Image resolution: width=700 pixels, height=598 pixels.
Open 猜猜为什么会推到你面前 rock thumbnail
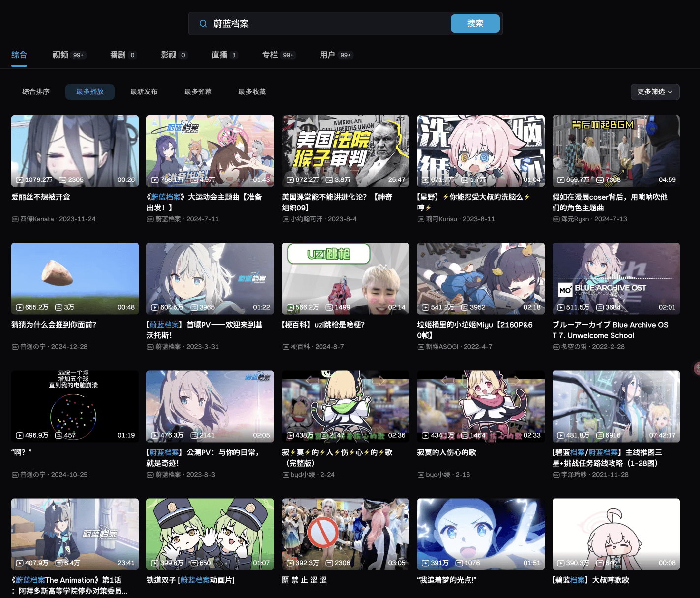tap(75, 278)
